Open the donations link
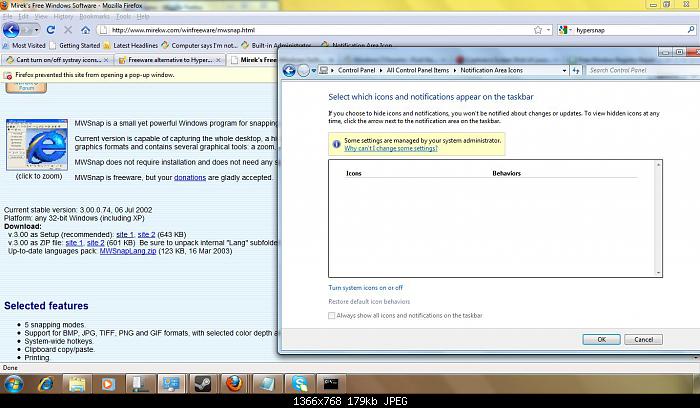The image size is (700, 408). click(x=190, y=178)
